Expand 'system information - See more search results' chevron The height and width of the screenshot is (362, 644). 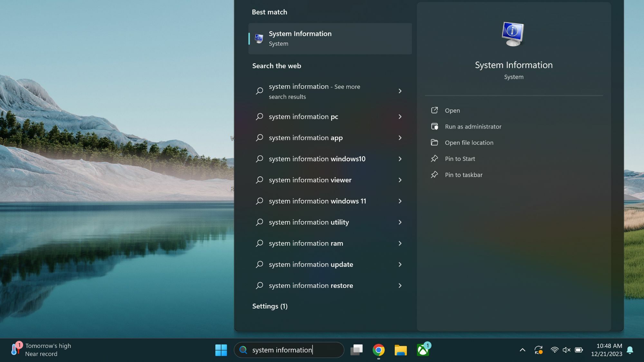pos(400,91)
